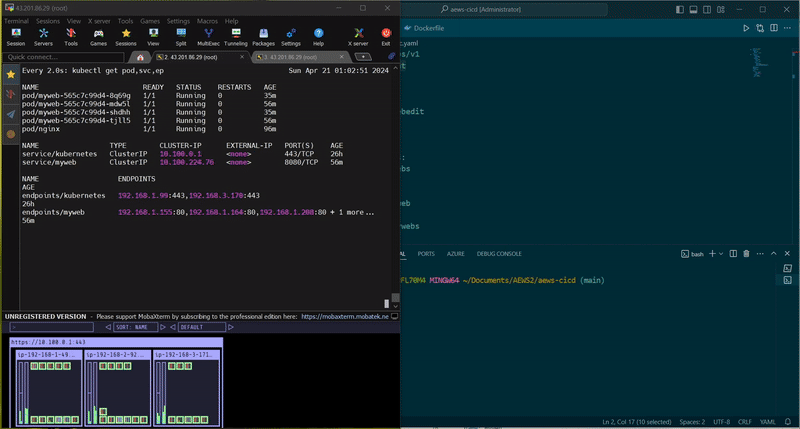800x429 pixels.
Task: Open the Tools knife sidebar icon
Action: pos(11,94)
